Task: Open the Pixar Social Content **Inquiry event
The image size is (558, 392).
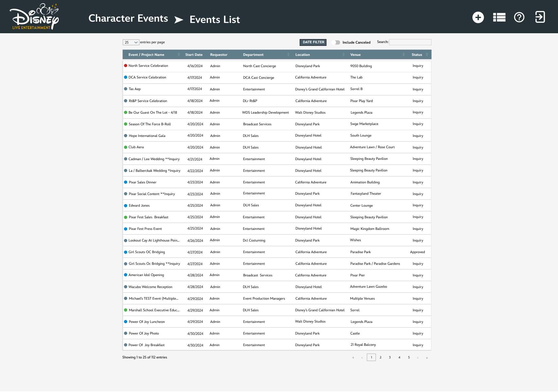Action: [x=152, y=194]
